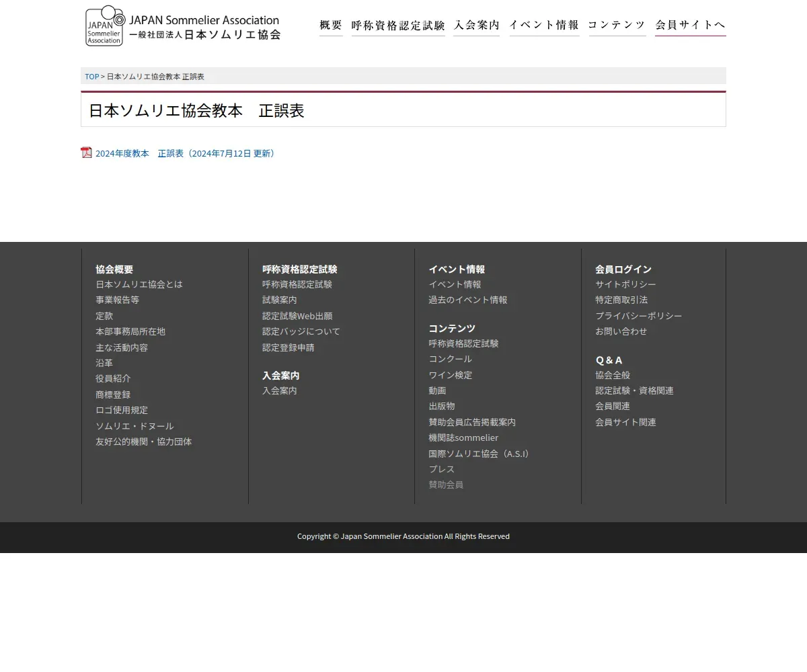807x672 pixels.
Task: Open コンクール footer link
Action: coord(450,359)
